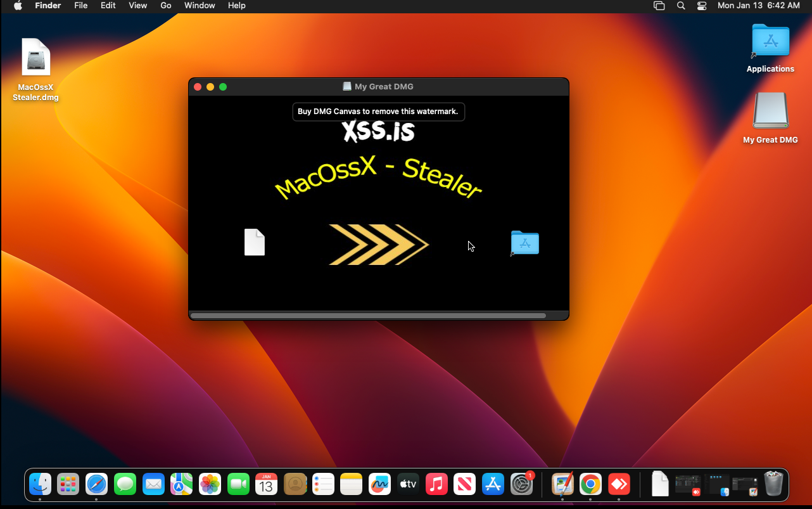
Task: Click the My Great DMG window title
Action: click(384, 87)
